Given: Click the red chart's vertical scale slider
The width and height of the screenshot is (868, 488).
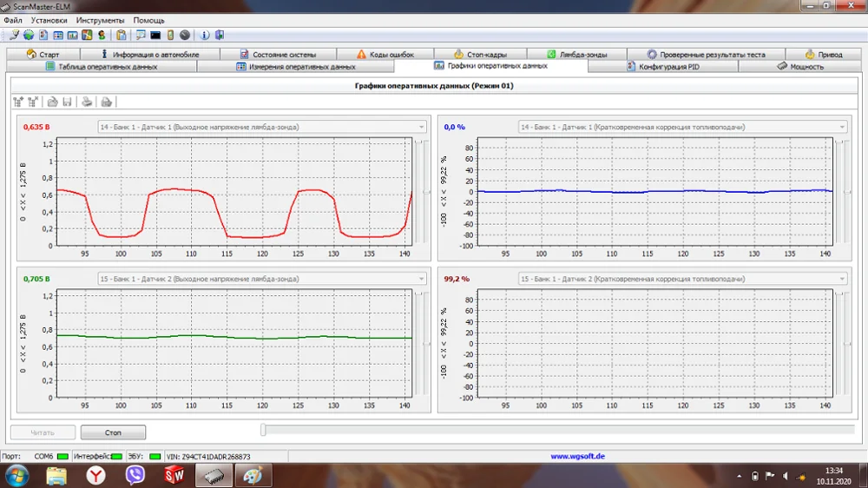Looking at the screenshot, I should click(x=426, y=192).
